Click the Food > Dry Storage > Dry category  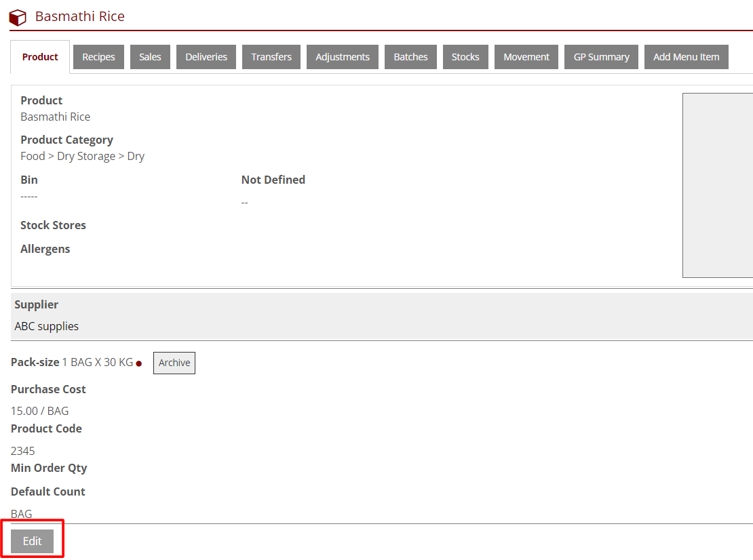click(83, 156)
